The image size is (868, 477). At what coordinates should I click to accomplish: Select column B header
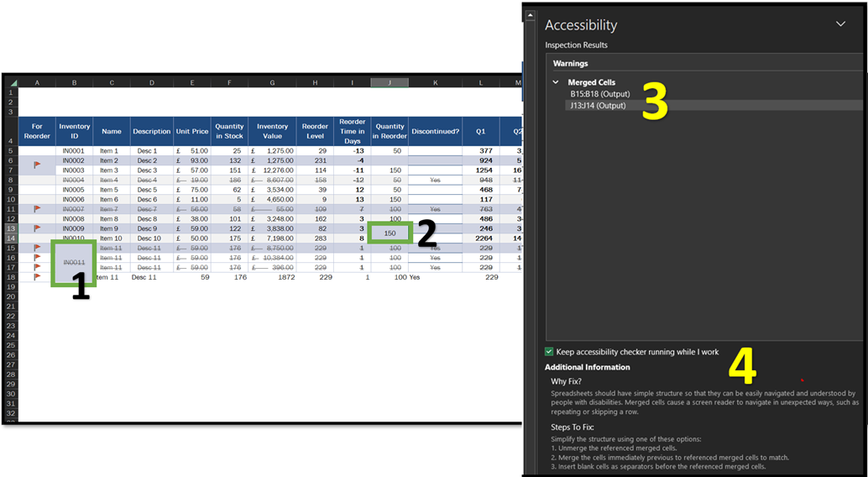pyautogui.click(x=74, y=83)
